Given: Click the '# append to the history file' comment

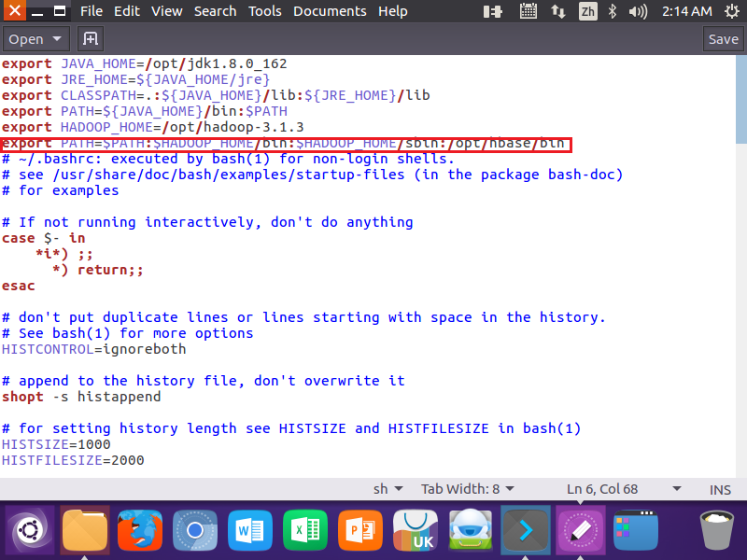Looking at the screenshot, I should (x=204, y=381).
